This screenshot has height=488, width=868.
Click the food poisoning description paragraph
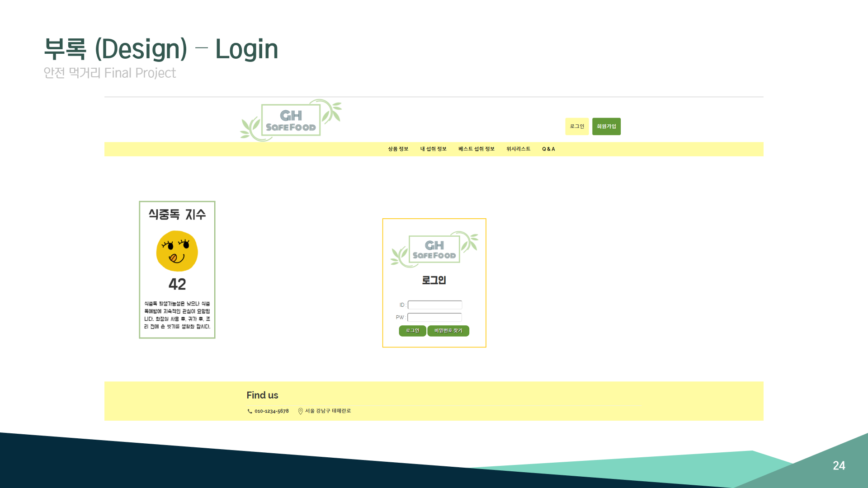177,315
